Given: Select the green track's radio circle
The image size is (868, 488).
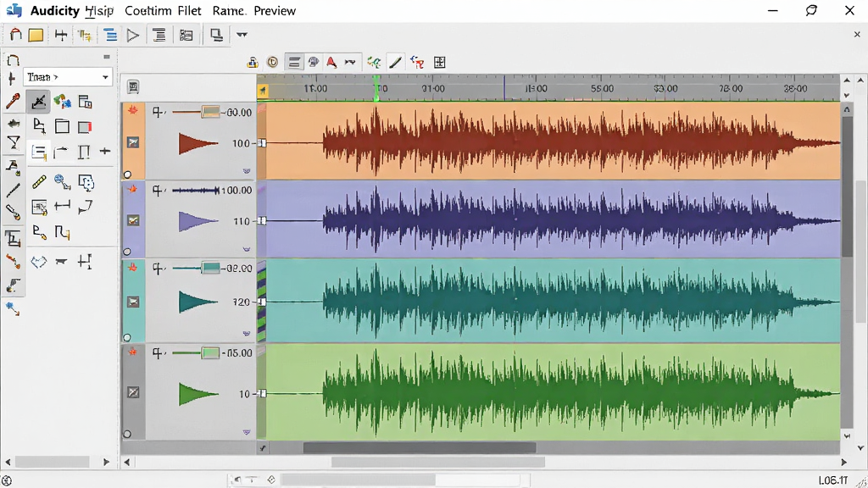Looking at the screenshot, I should (127, 435).
